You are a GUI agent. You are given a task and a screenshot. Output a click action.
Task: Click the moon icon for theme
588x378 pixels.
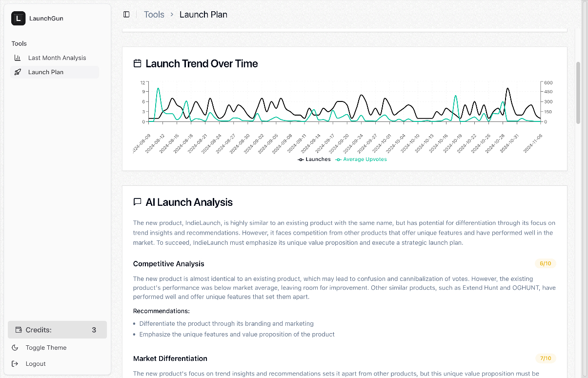click(15, 348)
